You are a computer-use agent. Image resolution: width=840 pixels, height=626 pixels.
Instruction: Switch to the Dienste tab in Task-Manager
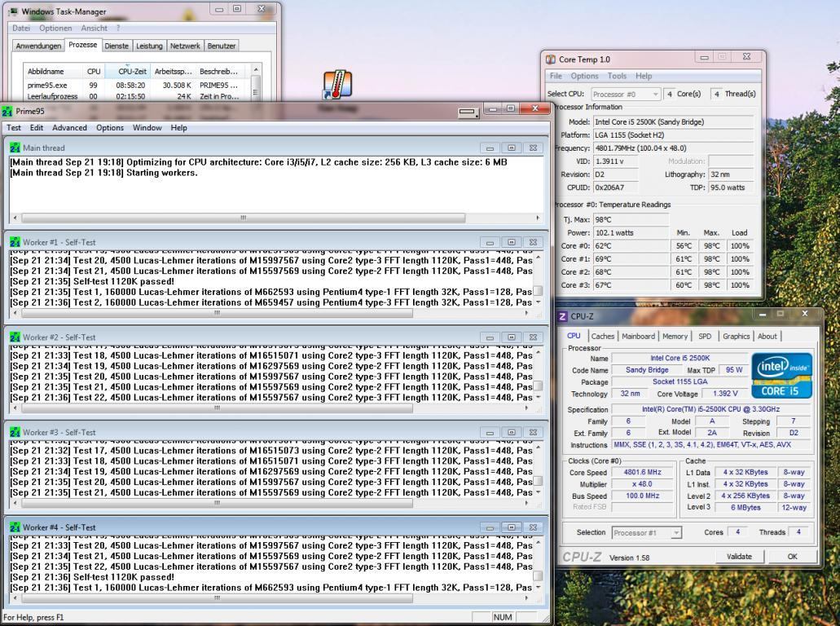(117, 46)
